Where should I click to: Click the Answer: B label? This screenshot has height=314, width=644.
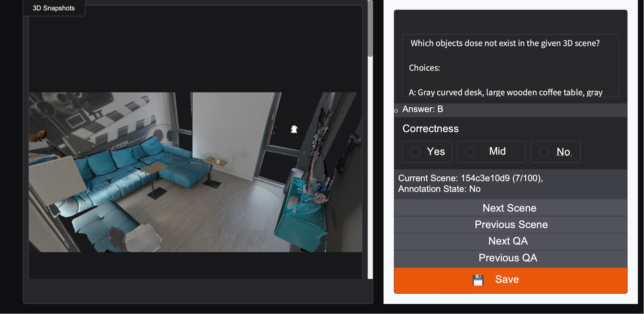click(423, 109)
